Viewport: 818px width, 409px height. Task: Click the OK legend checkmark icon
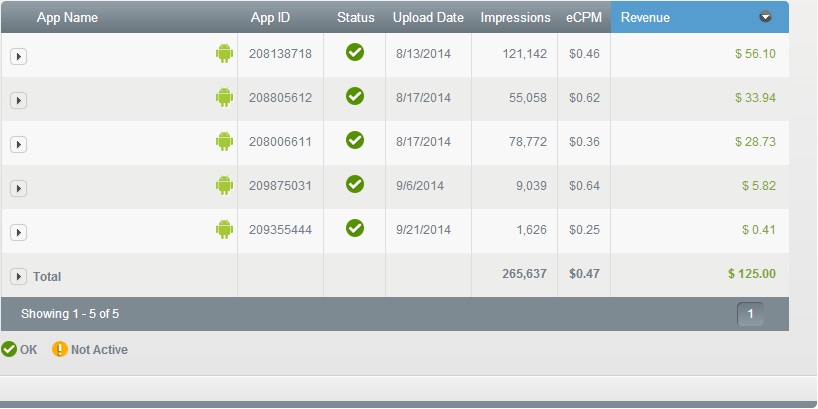(x=9, y=349)
